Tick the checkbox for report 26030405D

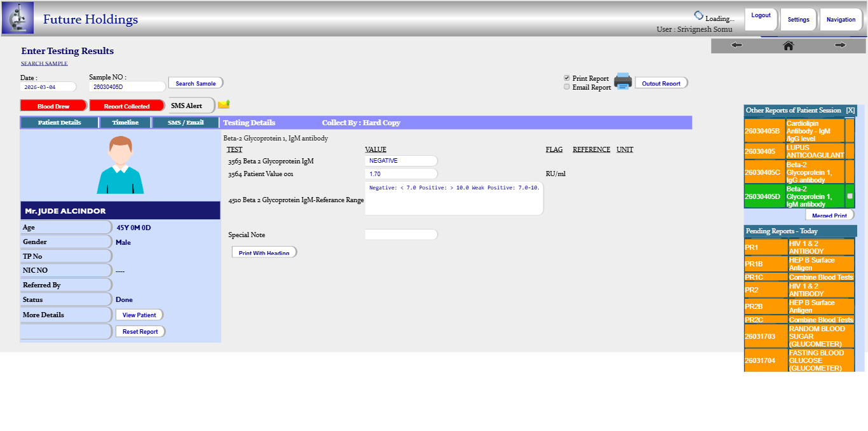click(x=850, y=196)
